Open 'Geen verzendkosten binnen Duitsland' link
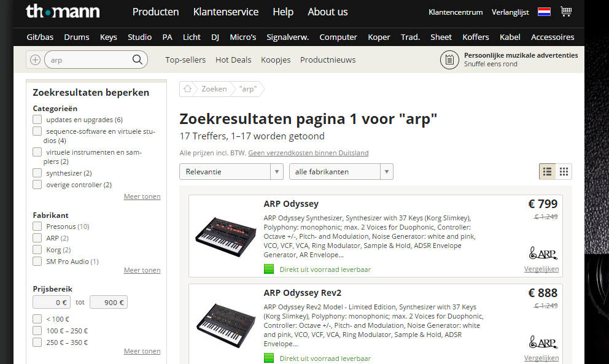The height and width of the screenshot is (364, 609). point(308,153)
